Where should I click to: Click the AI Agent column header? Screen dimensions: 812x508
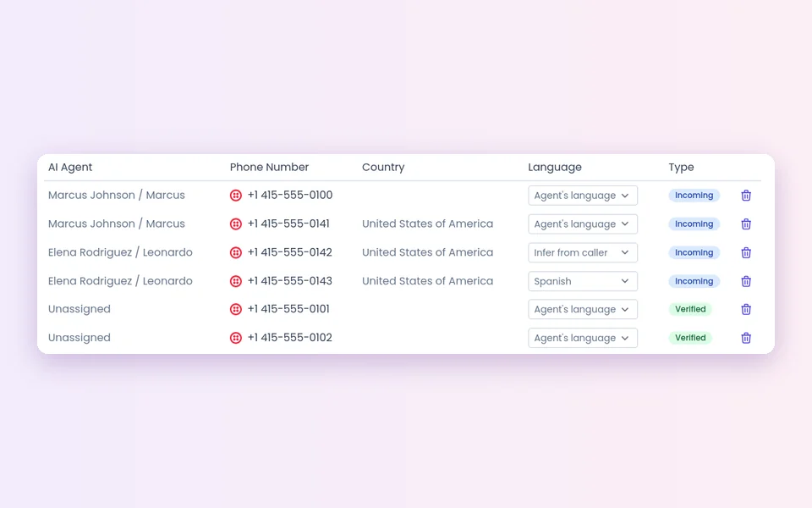tap(70, 167)
